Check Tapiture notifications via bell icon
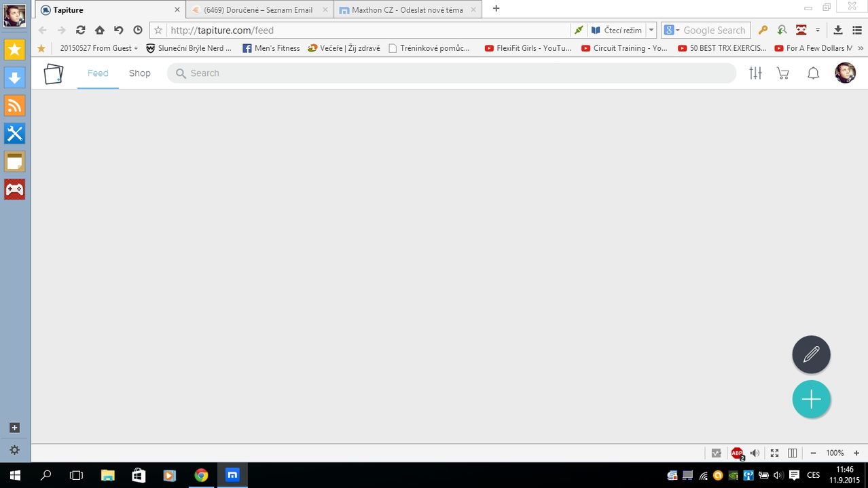The height and width of the screenshot is (488, 868). [x=813, y=73]
